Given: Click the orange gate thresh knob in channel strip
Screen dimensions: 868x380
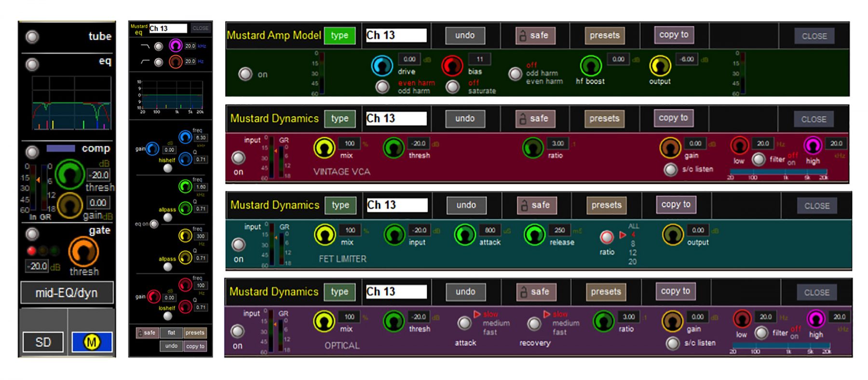Looking at the screenshot, I should click(x=83, y=252).
